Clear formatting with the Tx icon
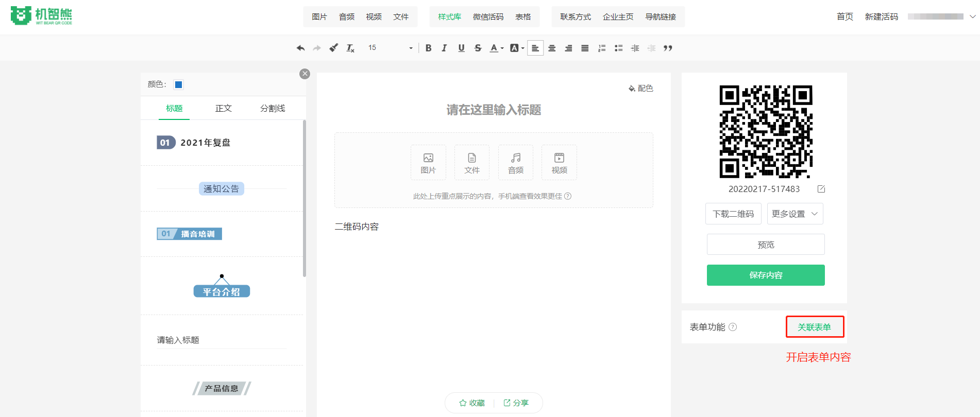 (350, 48)
